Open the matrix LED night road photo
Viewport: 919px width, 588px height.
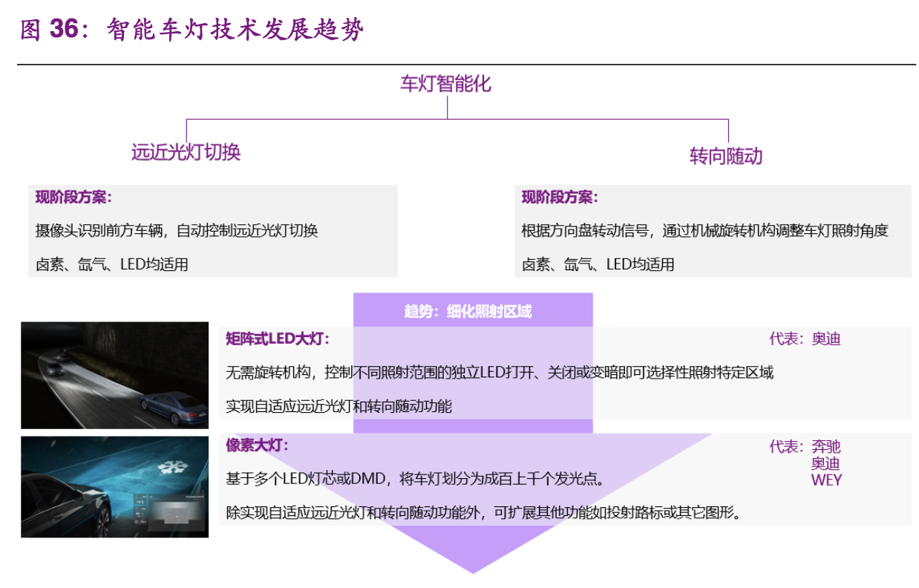point(114,375)
